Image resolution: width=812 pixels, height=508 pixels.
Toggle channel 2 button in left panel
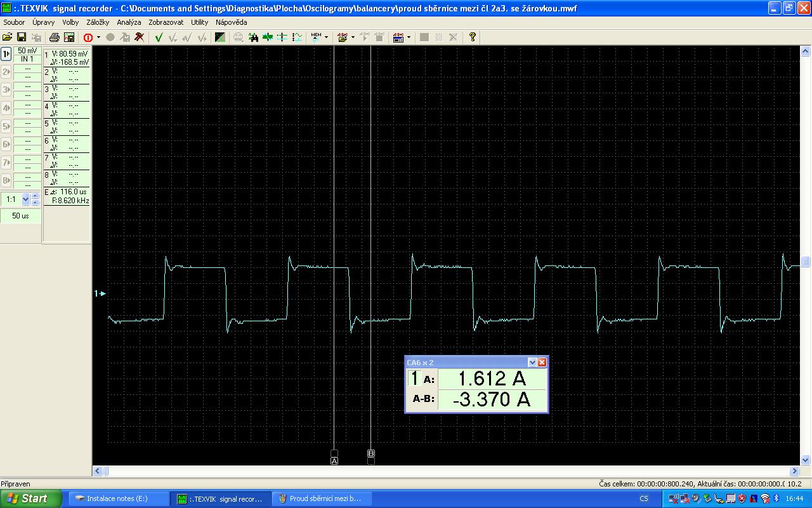coord(6,72)
